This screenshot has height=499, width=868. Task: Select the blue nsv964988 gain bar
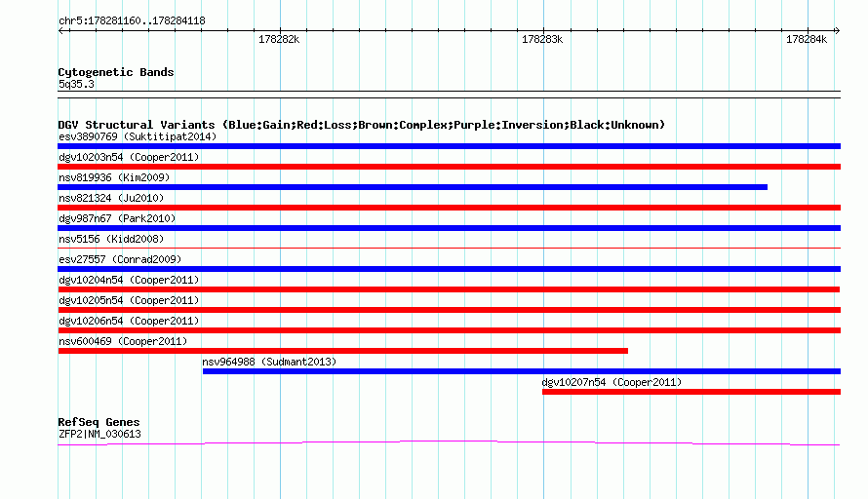pyautogui.click(x=522, y=371)
